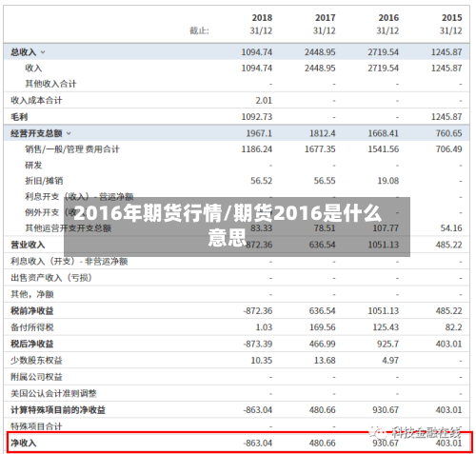The width and height of the screenshot is (476, 454).
Task: Click 折旧/摊销 2018 value 56.52
Action: 261,181
